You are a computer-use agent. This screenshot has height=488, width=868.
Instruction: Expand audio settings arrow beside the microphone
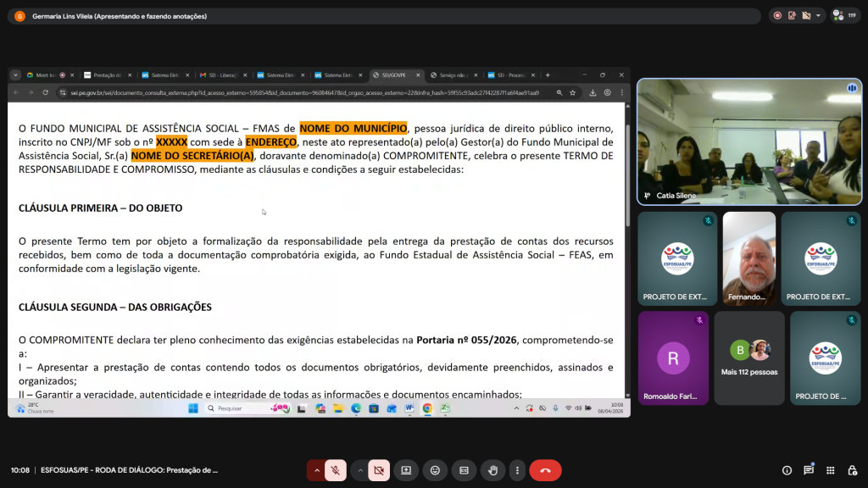pyautogui.click(x=317, y=470)
